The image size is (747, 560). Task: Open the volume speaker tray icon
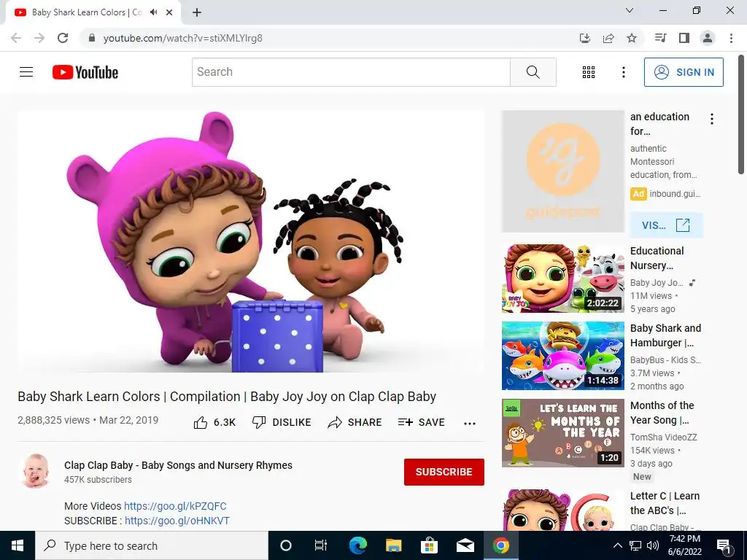653,545
